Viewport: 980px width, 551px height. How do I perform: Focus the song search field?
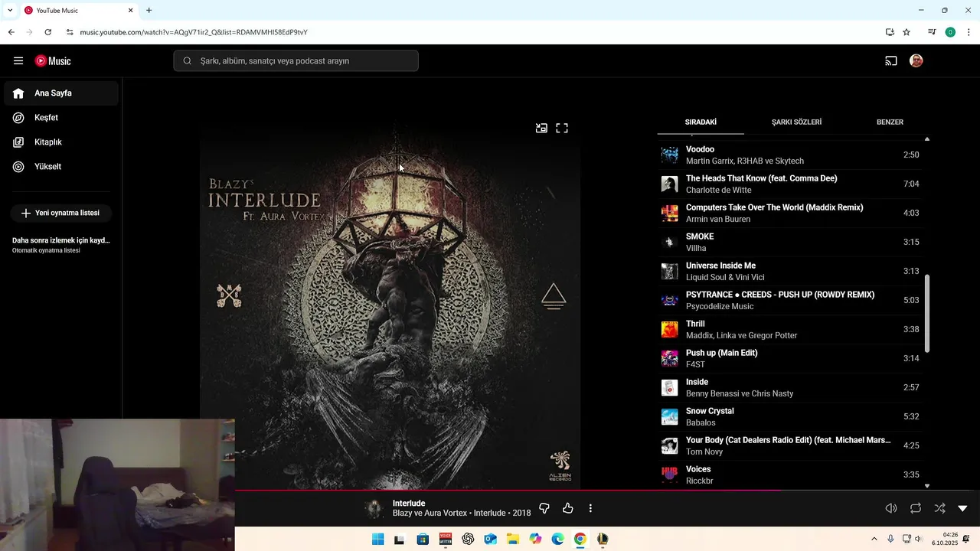pyautogui.click(x=296, y=61)
